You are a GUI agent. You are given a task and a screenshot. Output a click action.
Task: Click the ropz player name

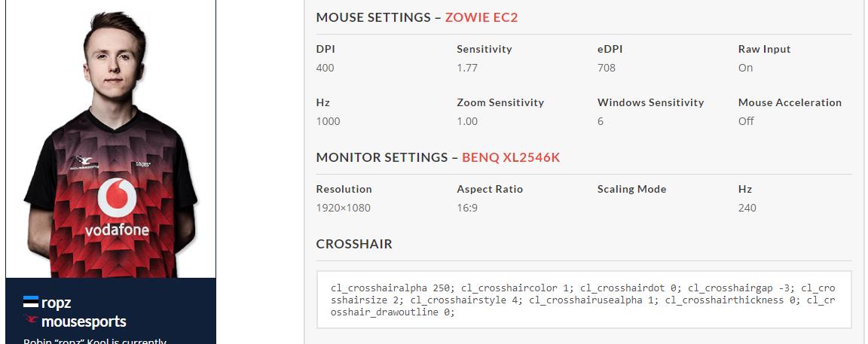[x=57, y=303]
